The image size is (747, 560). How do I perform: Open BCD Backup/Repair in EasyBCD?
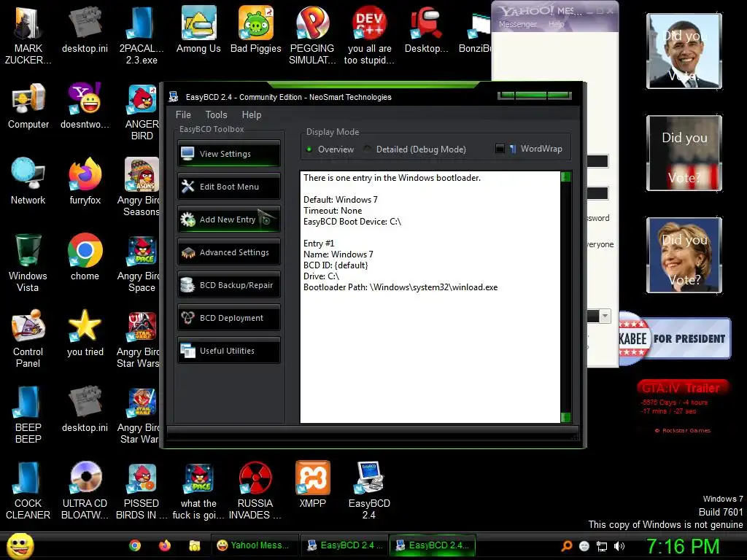pyautogui.click(x=228, y=285)
